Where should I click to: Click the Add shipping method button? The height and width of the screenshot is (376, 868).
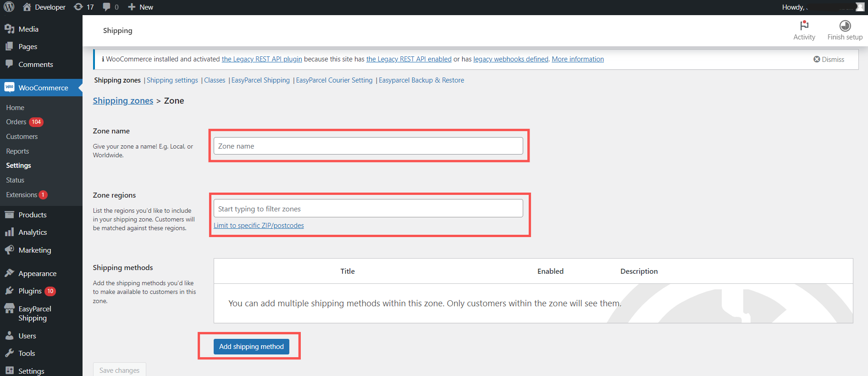coord(251,347)
